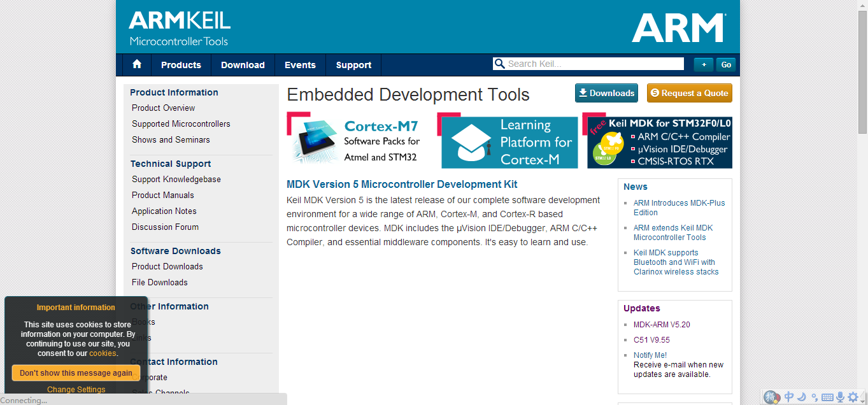Open the Download menu
The width and height of the screenshot is (868, 405).
pos(243,65)
